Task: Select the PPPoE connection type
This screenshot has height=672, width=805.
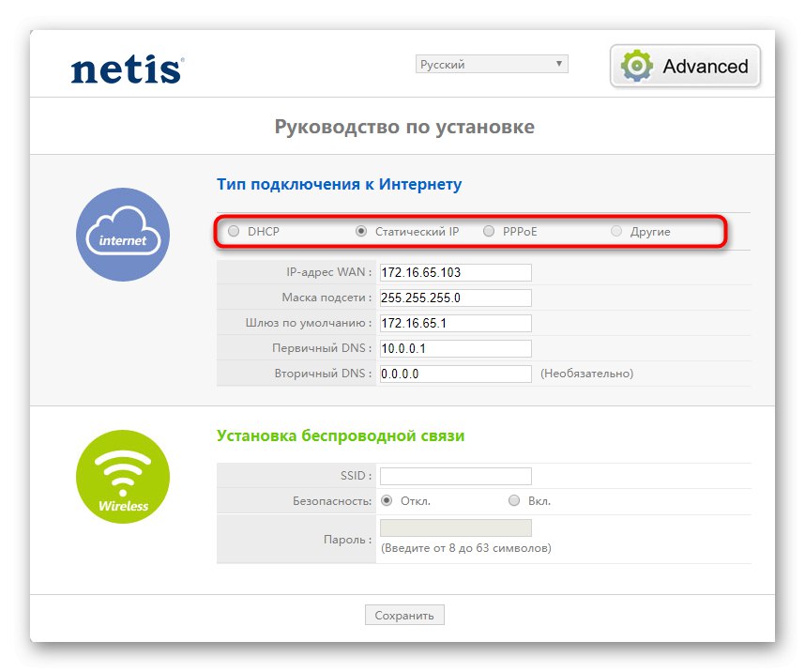Action: [489, 231]
